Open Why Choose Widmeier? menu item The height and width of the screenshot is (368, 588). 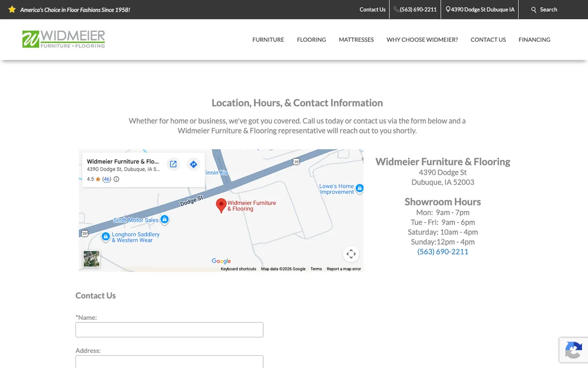(x=422, y=40)
